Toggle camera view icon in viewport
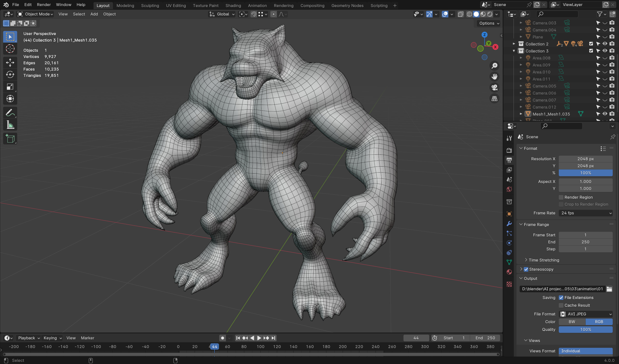Screen dimensions: 619x364 pyautogui.click(x=494, y=87)
